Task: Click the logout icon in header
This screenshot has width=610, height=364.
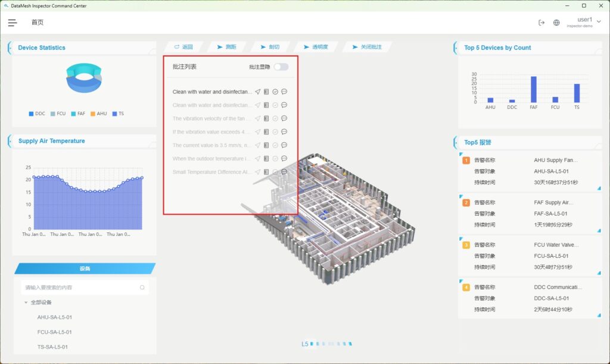Action: click(541, 23)
